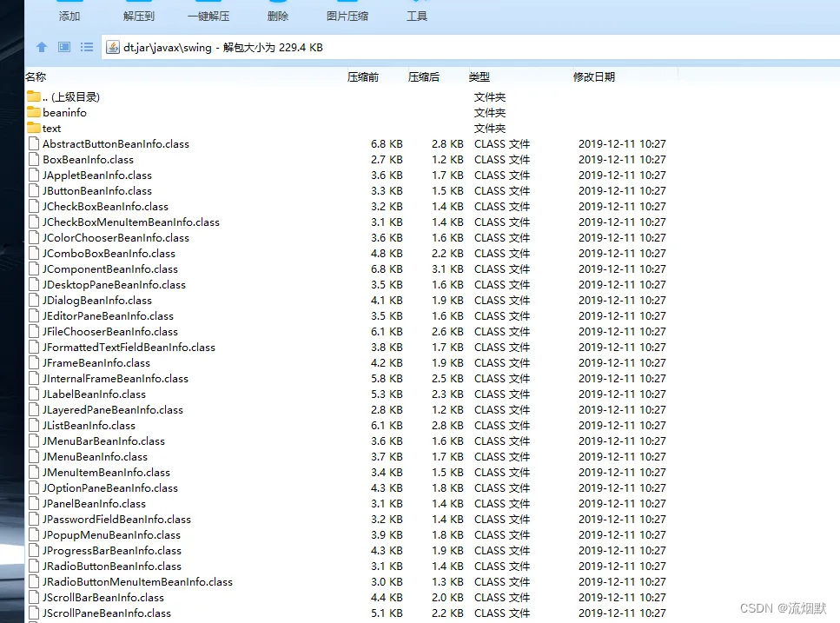Open the 图片压缩 image compression tool
Viewport: 840px width, 623px height.
(x=347, y=12)
